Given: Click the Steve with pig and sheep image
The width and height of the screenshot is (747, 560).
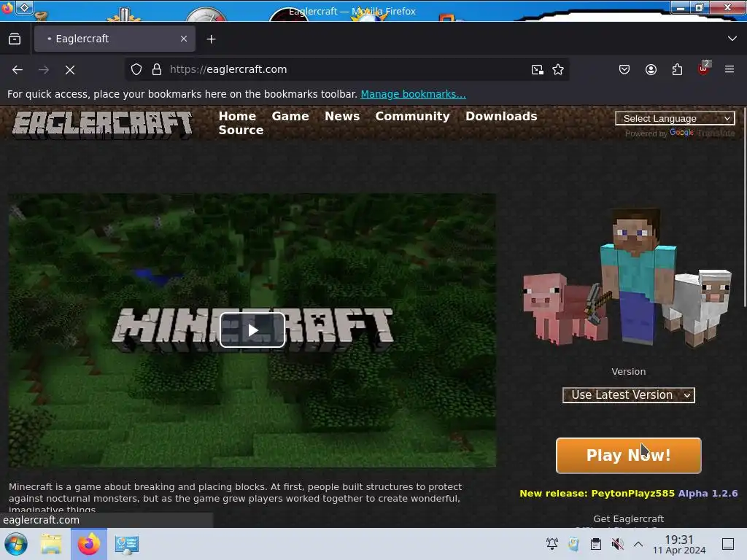Looking at the screenshot, I should [627, 276].
